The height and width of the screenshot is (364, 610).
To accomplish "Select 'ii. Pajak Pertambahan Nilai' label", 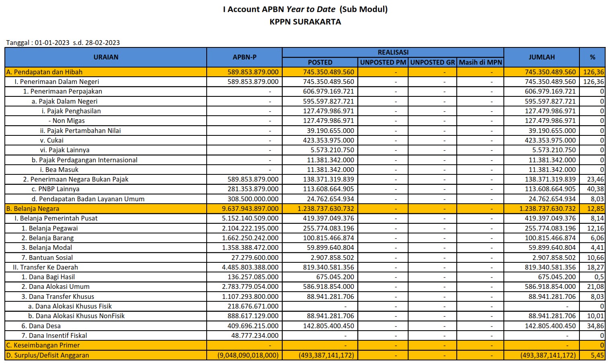I will tap(80, 131).
